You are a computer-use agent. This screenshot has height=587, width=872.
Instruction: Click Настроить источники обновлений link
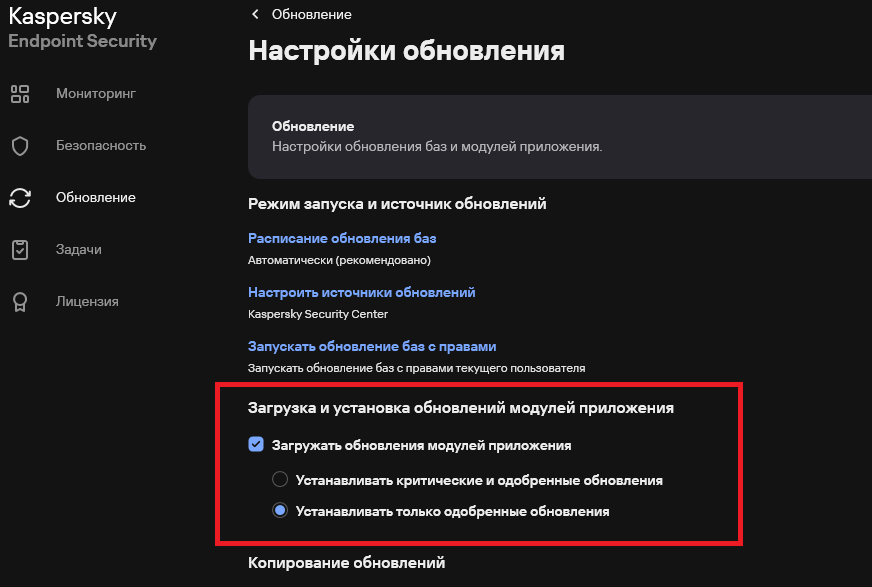click(361, 292)
